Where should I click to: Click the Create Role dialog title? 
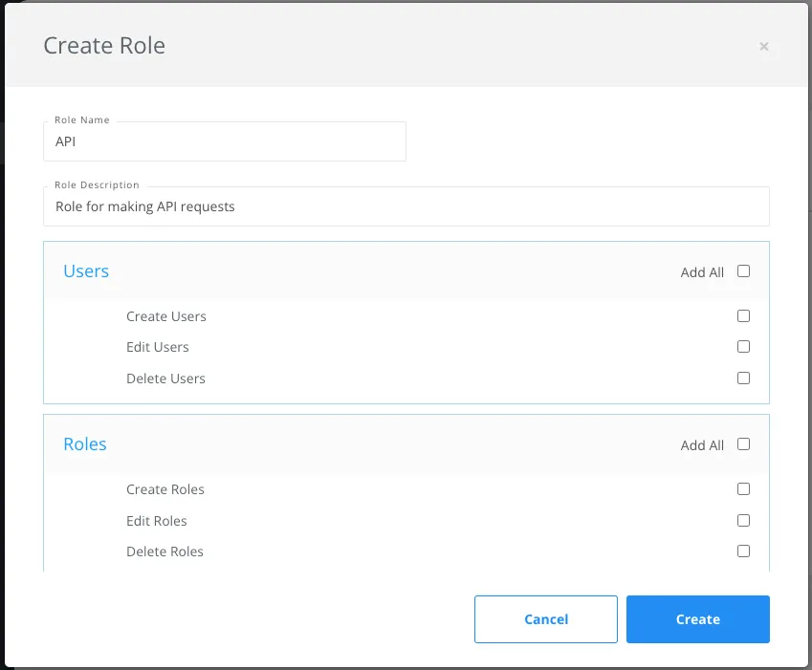(x=103, y=45)
